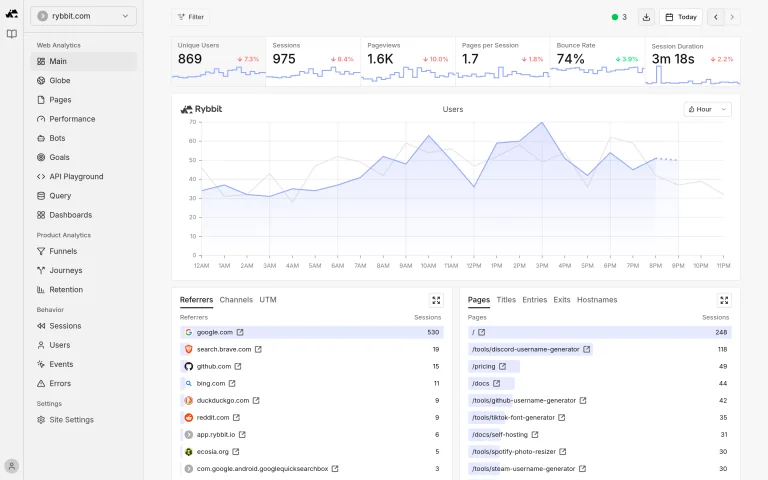Select the Sessions stat card
Image resolution: width=768 pixels, height=480 pixels.
313,61
